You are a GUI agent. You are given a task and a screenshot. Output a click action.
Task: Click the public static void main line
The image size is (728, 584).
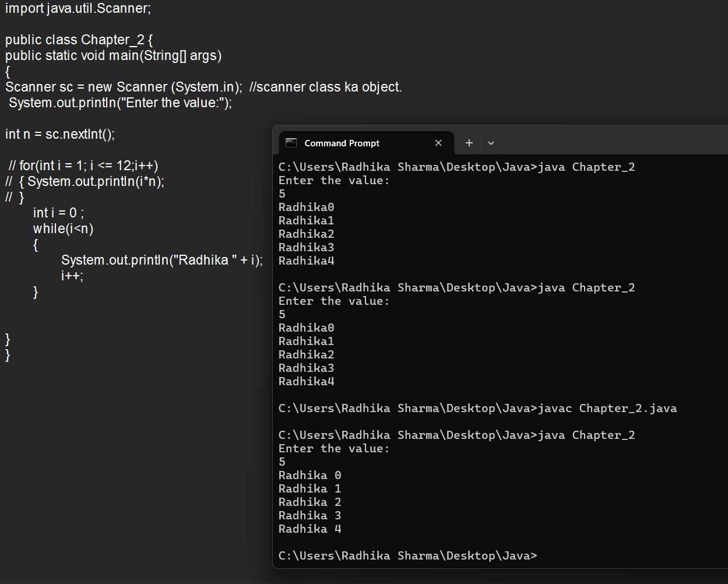(113, 55)
